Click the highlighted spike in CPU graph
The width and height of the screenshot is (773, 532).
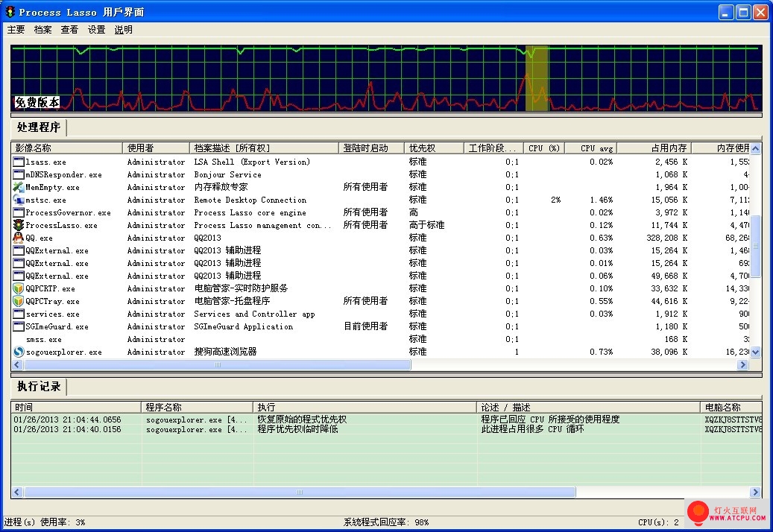(x=537, y=79)
